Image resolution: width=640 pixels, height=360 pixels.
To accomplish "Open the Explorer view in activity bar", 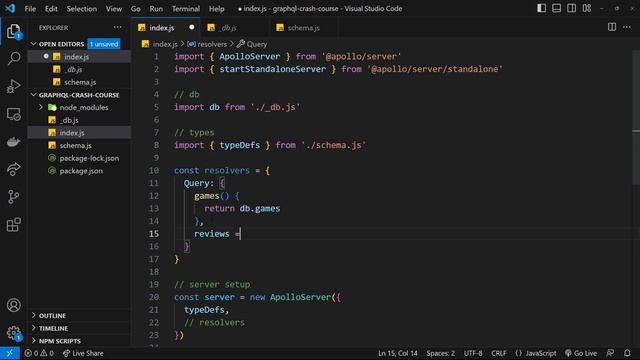I will coord(13,31).
